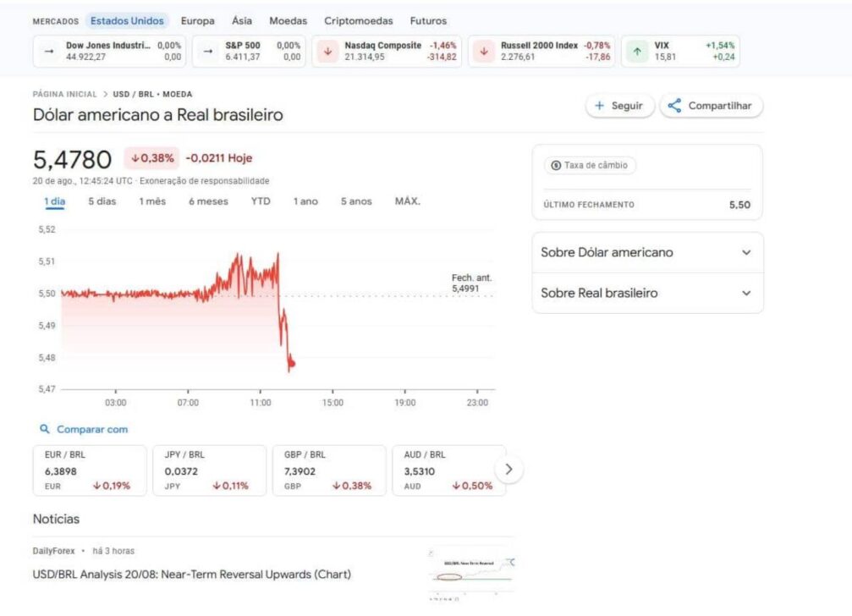Click the Compartilhar share button
The width and height of the screenshot is (852, 616).
click(712, 106)
